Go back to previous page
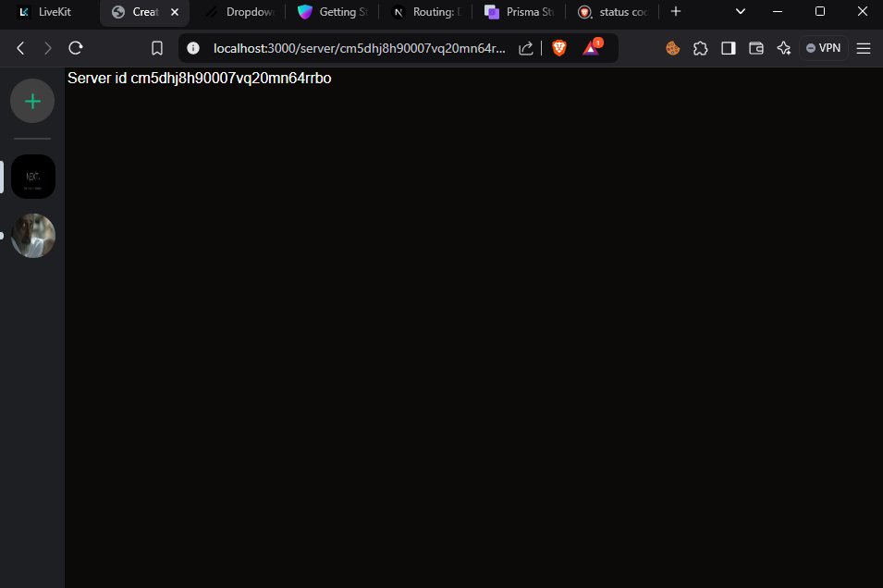Image resolution: width=883 pixels, height=588 pixels. coord(21,48)
